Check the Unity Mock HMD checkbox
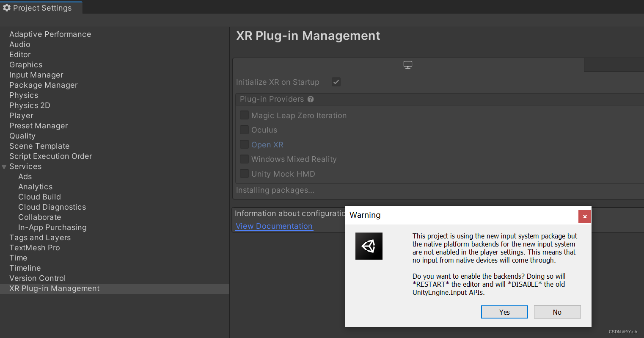The width and height of the screenshot is (644, 338). 244,174
